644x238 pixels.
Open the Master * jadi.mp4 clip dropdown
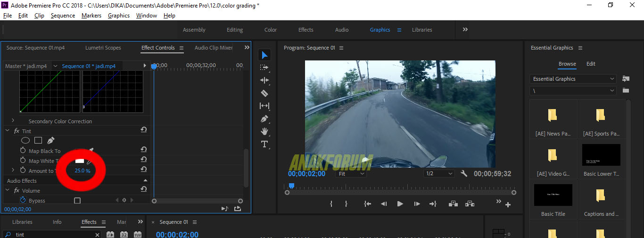tap(55, 66)
